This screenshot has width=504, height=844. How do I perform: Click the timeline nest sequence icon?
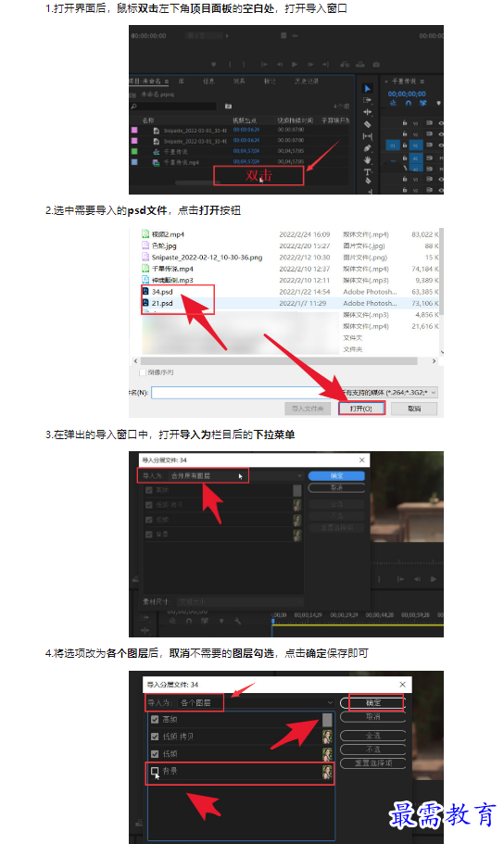pos(393,102)
